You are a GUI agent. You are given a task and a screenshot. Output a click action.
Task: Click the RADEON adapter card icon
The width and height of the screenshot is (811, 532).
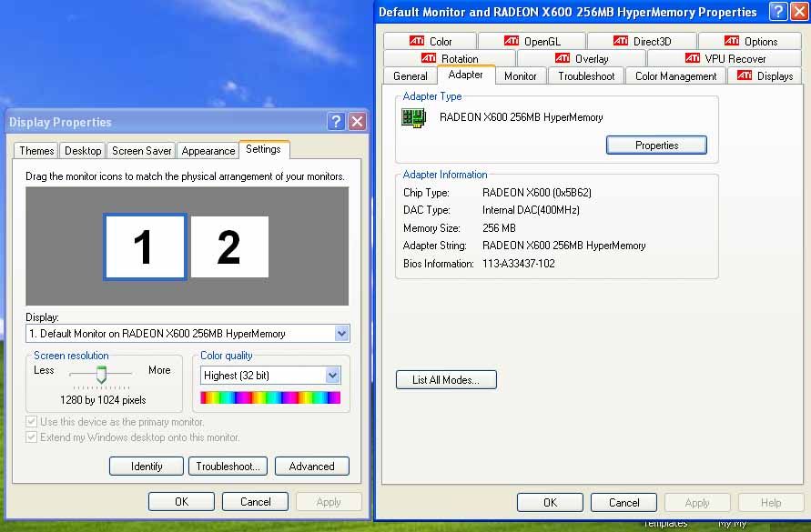413,118
